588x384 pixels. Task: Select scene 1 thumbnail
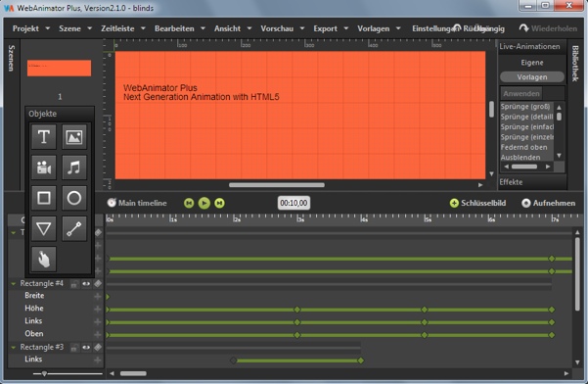click(59, 69)
